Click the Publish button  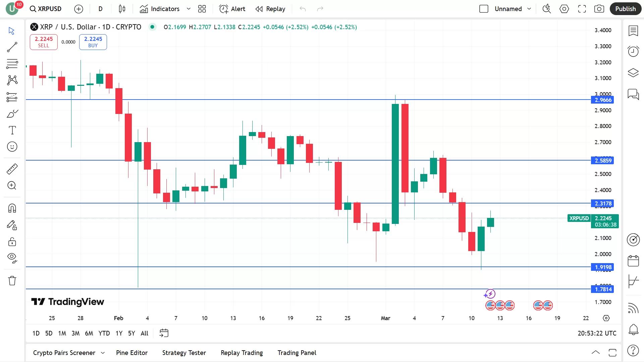[x=625, y=9]
